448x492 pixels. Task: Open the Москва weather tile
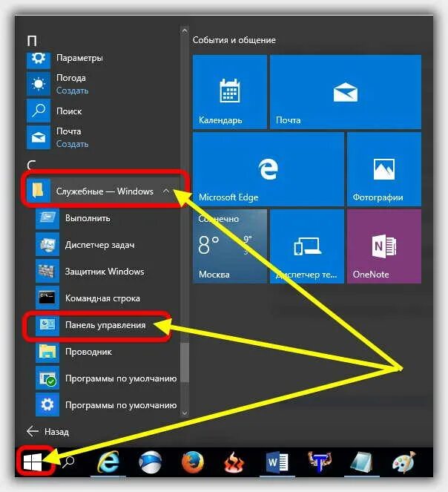pos(230,246)
